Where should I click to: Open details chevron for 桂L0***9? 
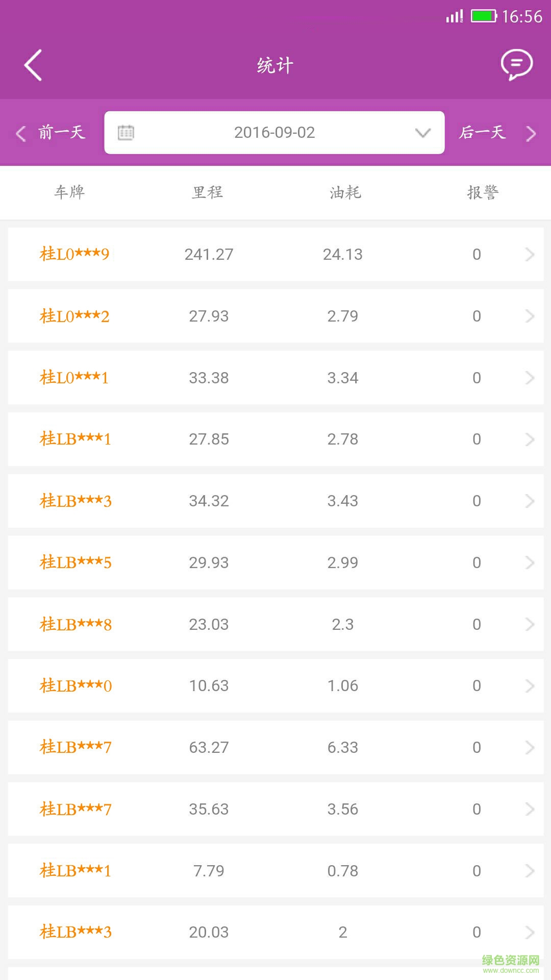coord(530,254)
